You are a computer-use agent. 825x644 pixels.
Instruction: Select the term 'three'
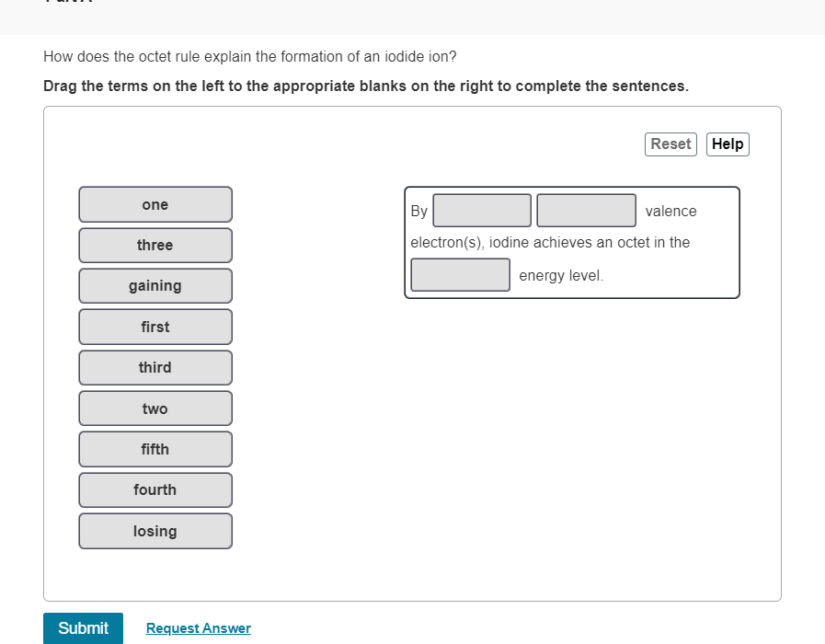click(x=155, y=245)
